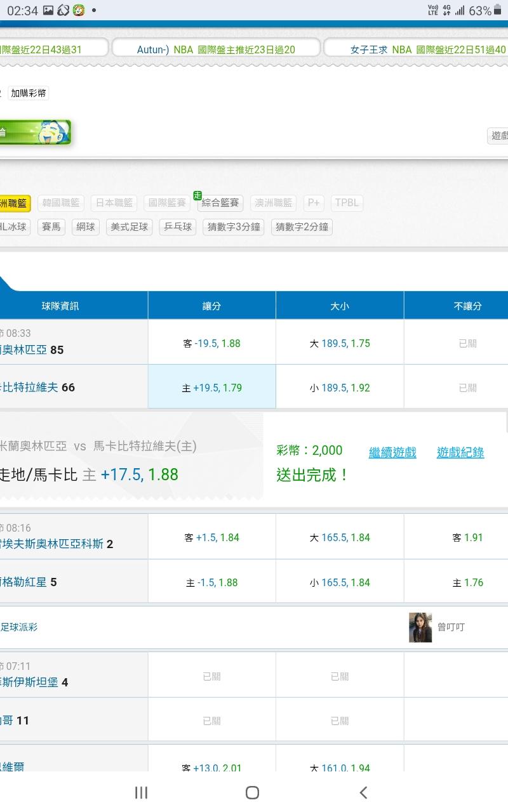The image size is (508, 812).
Task: Select highlighted 主 +19.5, 1.79 odds cell
Action: [x=211, y=388]
